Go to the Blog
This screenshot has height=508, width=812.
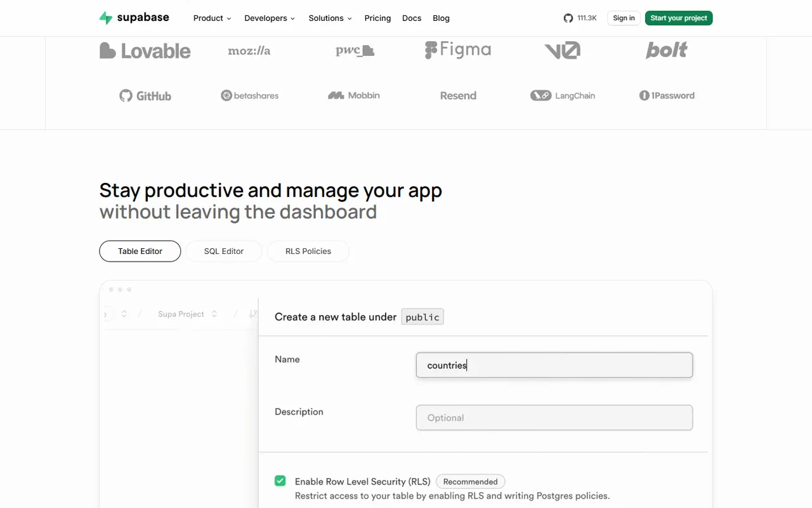pyautogui.click(x=441, y=18)
